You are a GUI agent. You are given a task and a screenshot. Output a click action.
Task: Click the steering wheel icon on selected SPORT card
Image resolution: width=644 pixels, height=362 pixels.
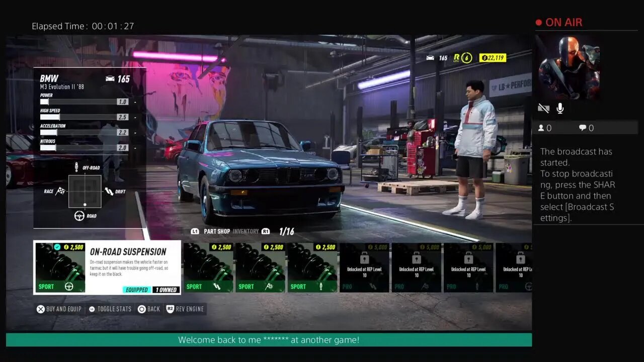pos(69,287)
